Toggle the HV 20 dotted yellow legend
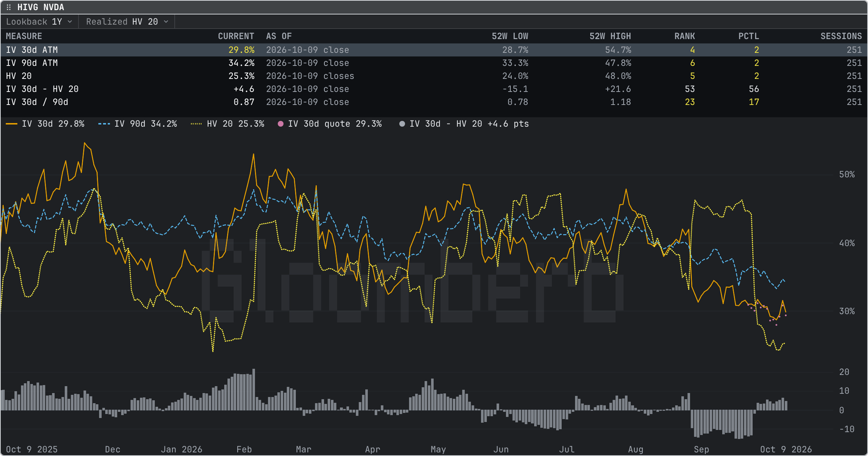The width and height of the screenshot is (868, 456). pyautogui.click(x=227, y=124)
